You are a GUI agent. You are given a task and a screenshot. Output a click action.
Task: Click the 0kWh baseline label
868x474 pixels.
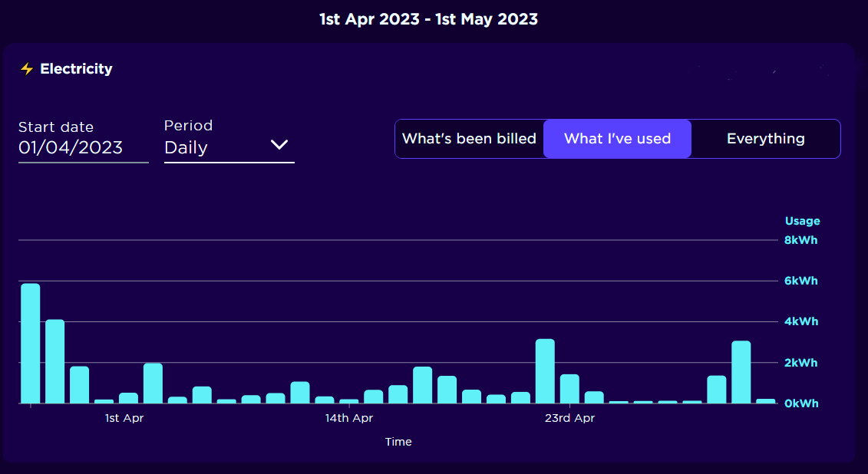[x=801, y=403]
